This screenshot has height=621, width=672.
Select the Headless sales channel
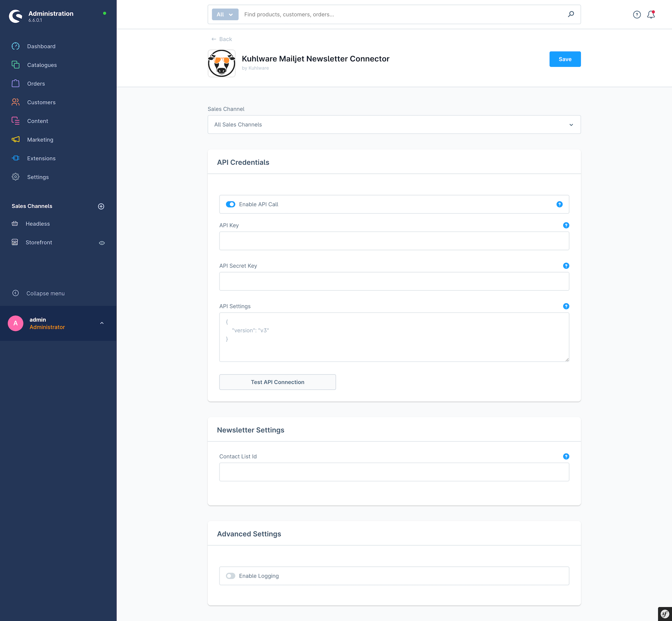pos(37,223)
